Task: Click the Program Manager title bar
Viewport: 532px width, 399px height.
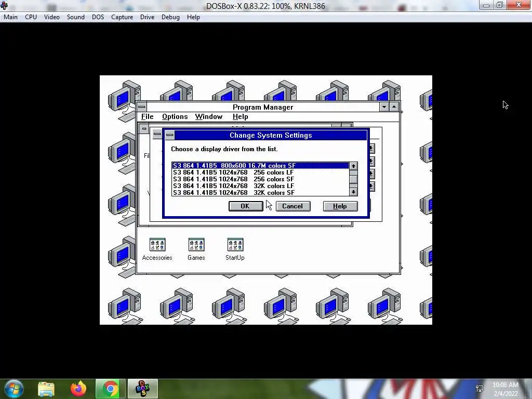Action: click(x=263, y=107)
